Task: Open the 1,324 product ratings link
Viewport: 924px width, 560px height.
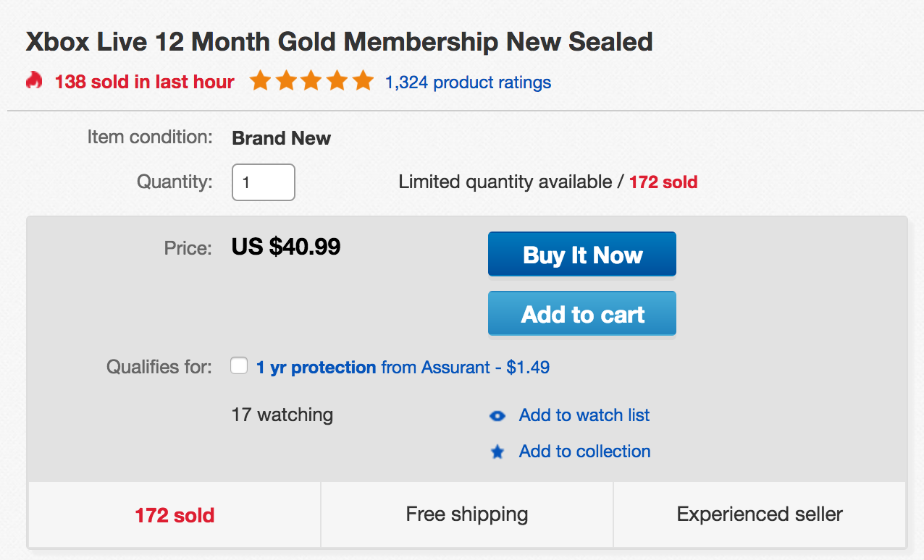Action: [x=468, y=82]
